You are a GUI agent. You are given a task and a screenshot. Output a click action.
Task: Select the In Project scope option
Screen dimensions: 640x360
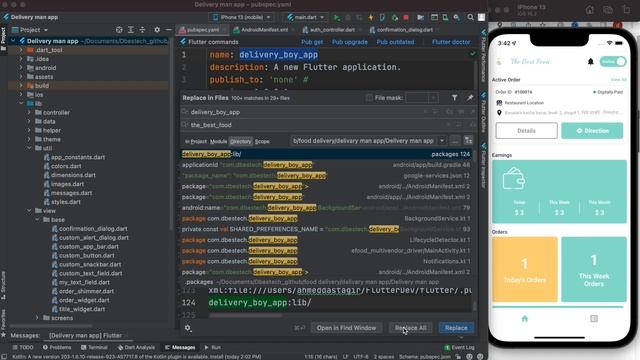[196, 141]
